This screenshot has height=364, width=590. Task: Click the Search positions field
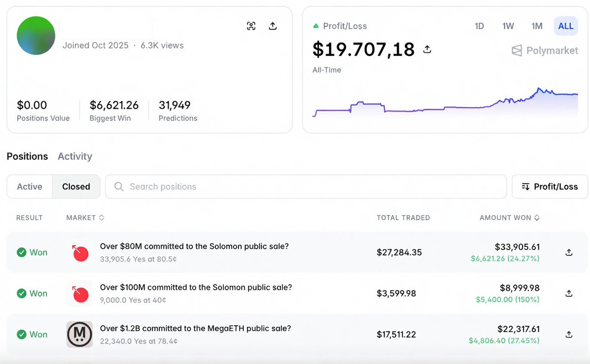[x=306, y=187]
